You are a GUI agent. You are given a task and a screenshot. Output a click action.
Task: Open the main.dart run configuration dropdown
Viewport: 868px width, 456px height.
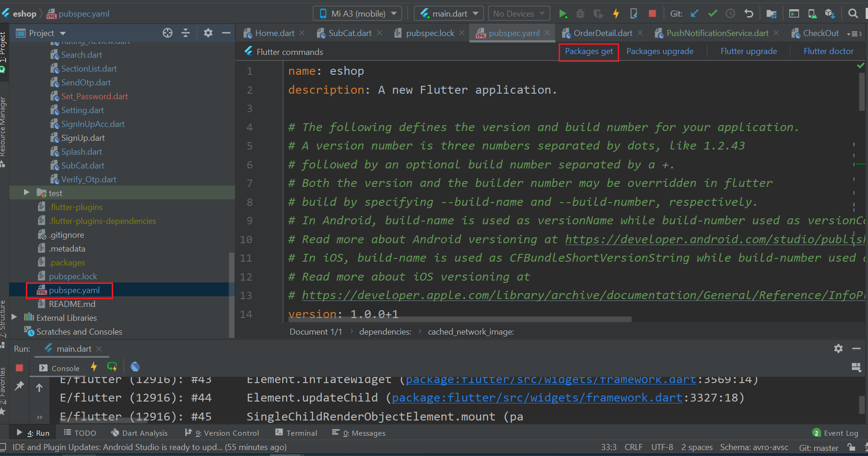[x=449, y=14]
